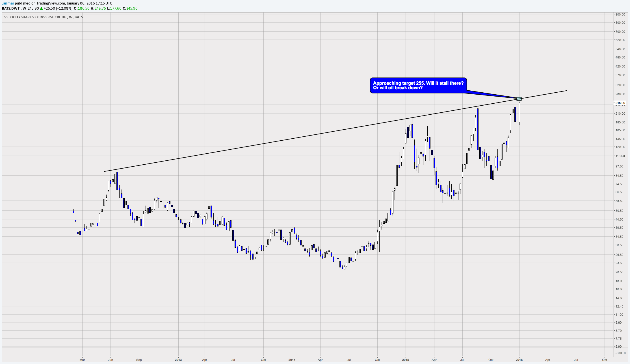Click the cyan target box on the trendline
Viewport: 630px width, 364px height.
pyautogui.click(x=519, y=99)
